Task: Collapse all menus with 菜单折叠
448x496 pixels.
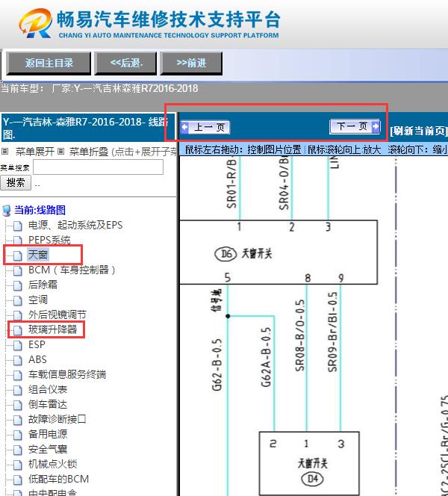Action: (89, 152)
